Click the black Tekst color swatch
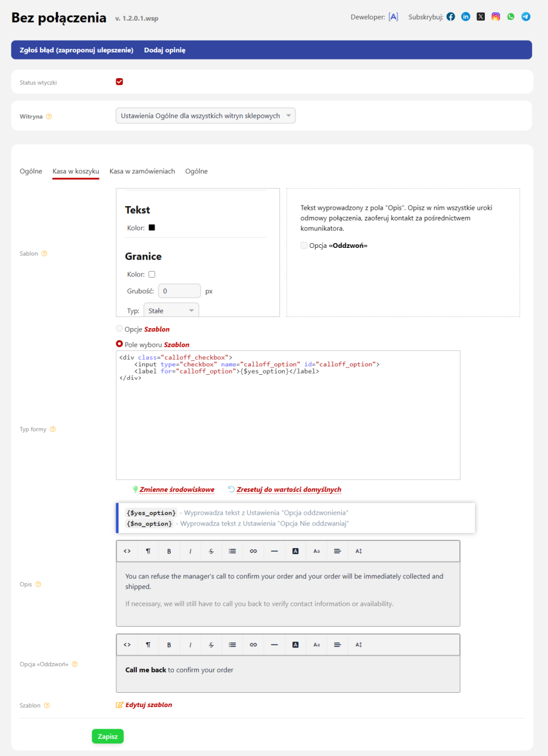The height and width of the screenshot is (756, 548). coord(152,228)
